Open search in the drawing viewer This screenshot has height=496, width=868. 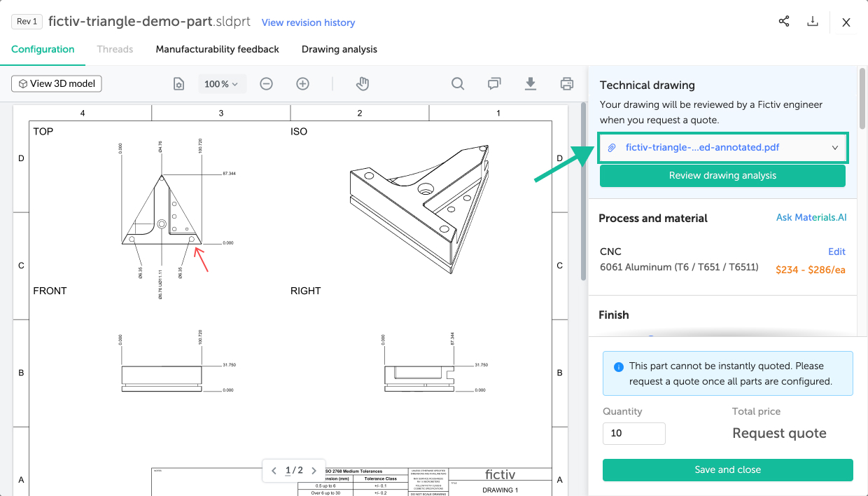458,84
